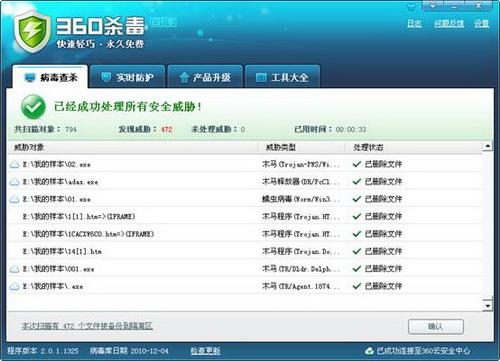500x361 pixels.
Task: Click the cloud icon beside 001.exe
Action: (x=14, y=269)
